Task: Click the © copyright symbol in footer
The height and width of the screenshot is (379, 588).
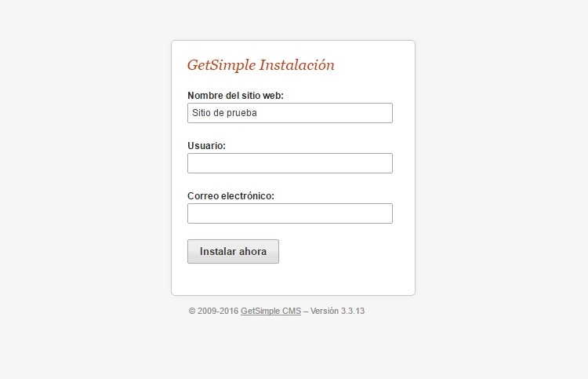Action: click(x=192, y=311)
